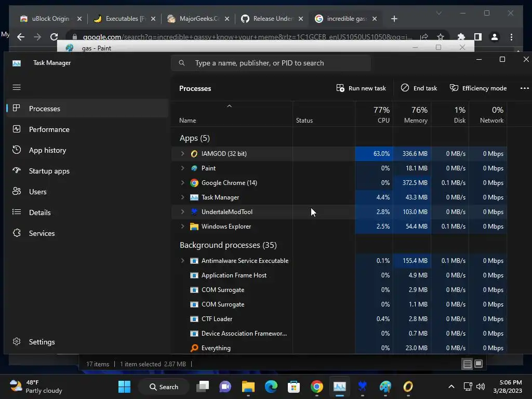Screen dimensions: 532x399
Task: Open taskbar Search box
Action: click(x=164, y=387)
